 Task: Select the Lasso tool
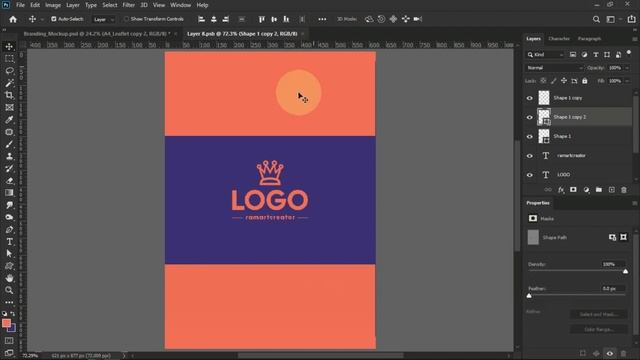[9, 71]
